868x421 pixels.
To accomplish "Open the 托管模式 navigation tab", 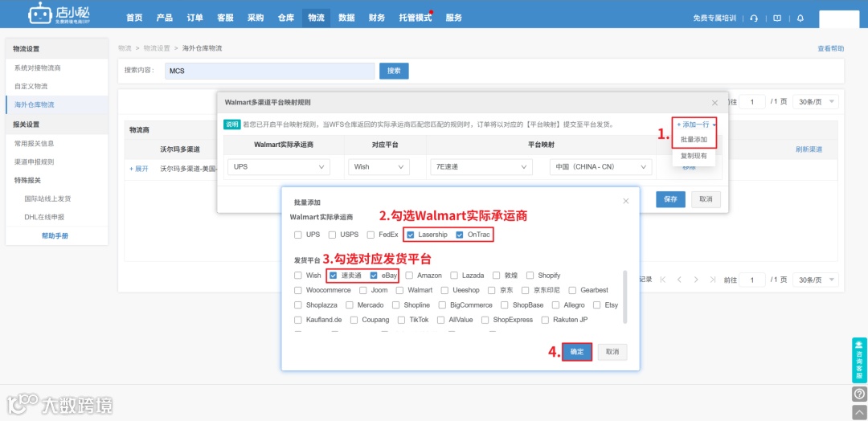I will point(416,18).
